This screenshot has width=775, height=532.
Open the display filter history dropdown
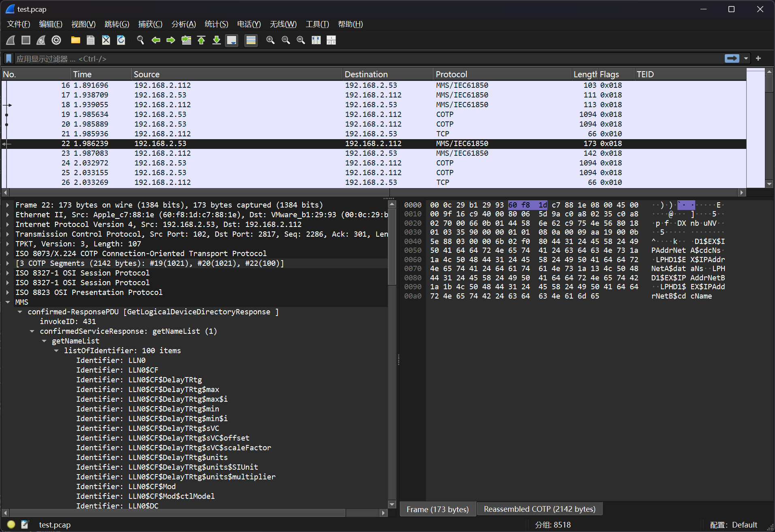pyautogui.click(x=746, y=59)
